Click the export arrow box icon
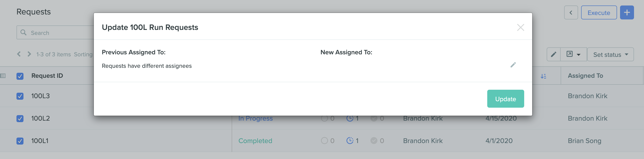Image resolution: width=644 pixels, height=159 pixels. coord(570,54)
